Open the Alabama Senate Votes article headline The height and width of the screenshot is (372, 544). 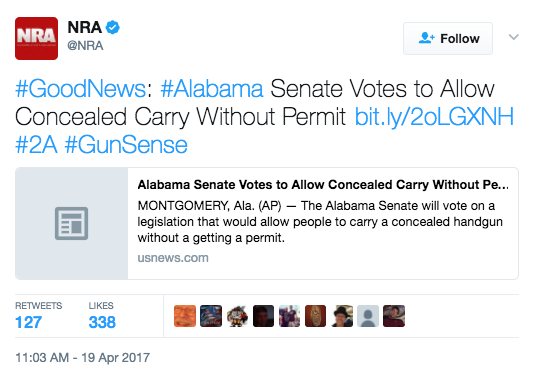point(323,185)
